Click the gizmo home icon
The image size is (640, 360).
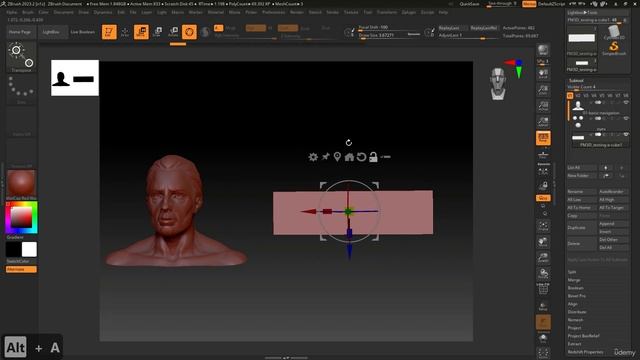[349, 157]
